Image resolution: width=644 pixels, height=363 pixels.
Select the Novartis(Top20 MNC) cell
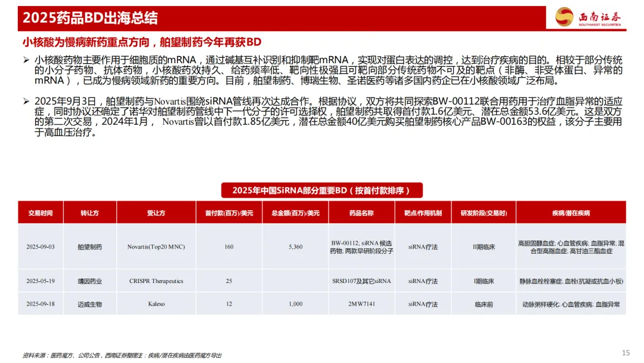[x=156, y=247]
